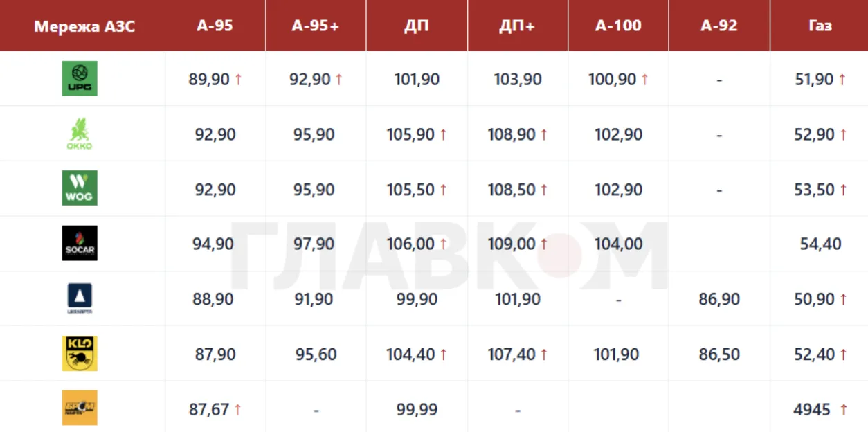Select the OKKO network logo
868x432 pixels.
tap(80, 134)
